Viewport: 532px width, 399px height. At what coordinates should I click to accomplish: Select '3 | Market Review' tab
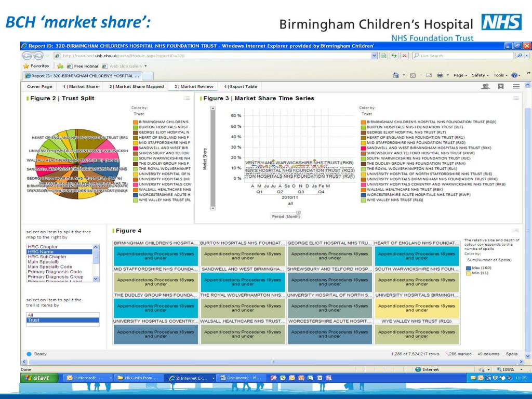tap(194, 87)
